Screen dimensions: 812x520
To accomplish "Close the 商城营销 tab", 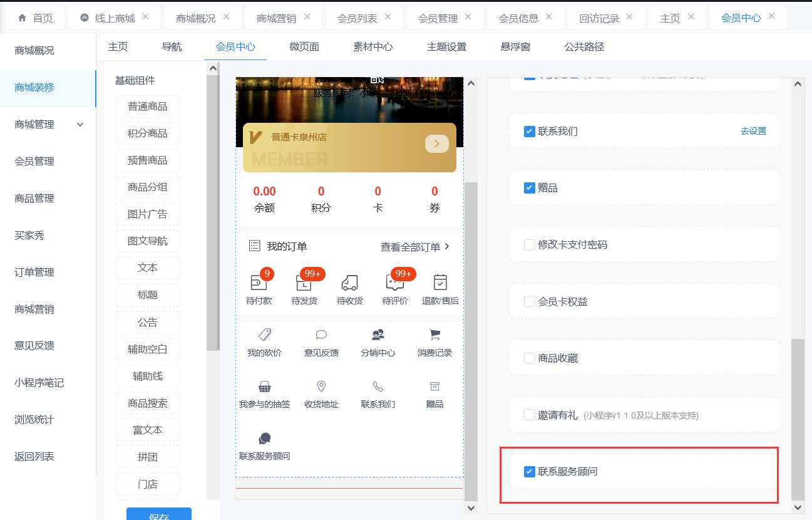I will tap(307, 16).
